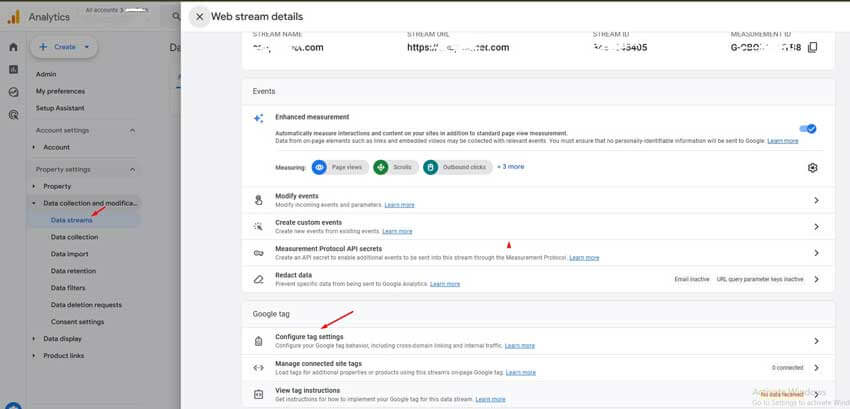Screen dimensions: 850x409
Task: Close the Web stream details panel
Action: (199, 17)
